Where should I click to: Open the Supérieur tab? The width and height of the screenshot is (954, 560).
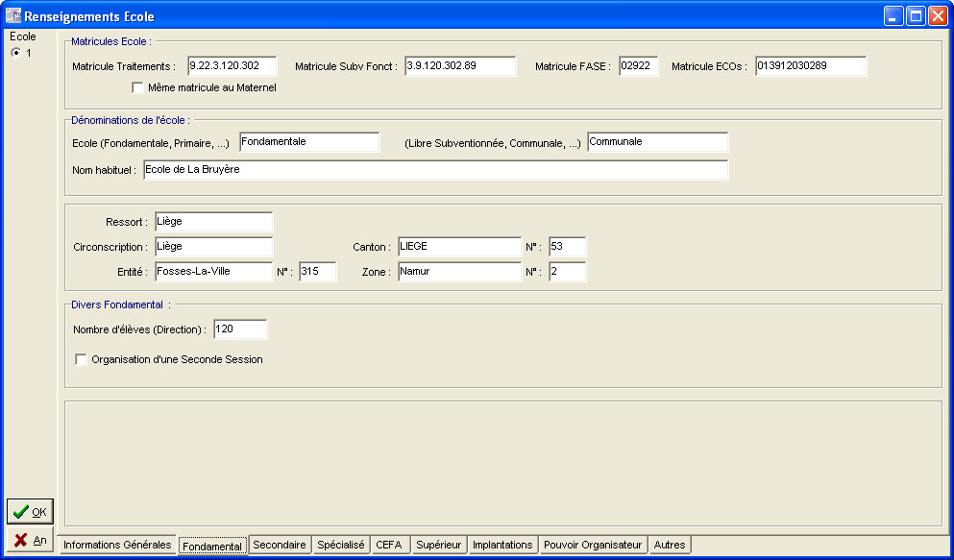tap(439, 545)
